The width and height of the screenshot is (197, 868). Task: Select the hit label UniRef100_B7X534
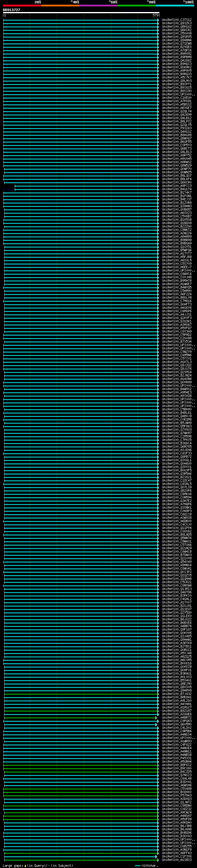coord(176,342)
